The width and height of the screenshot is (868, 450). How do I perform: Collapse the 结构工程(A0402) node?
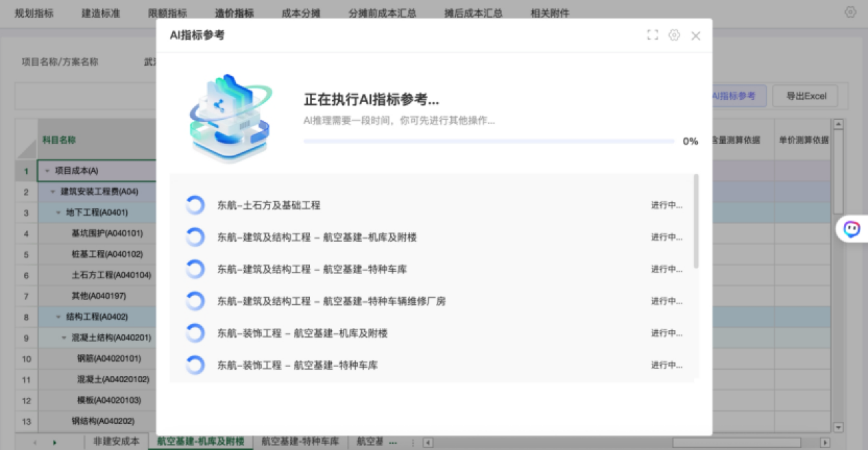pos(58,317)
